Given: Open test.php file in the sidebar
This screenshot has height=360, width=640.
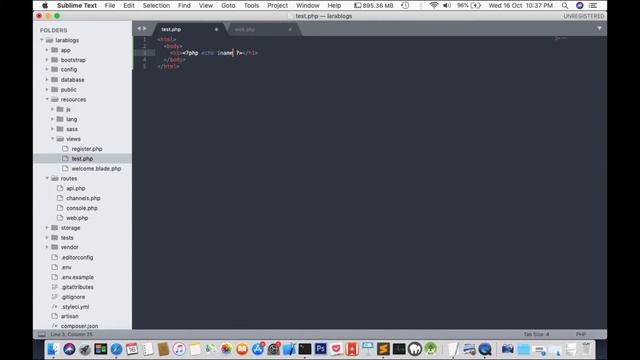Looking at the screenshot, I should tap(82, 159).
